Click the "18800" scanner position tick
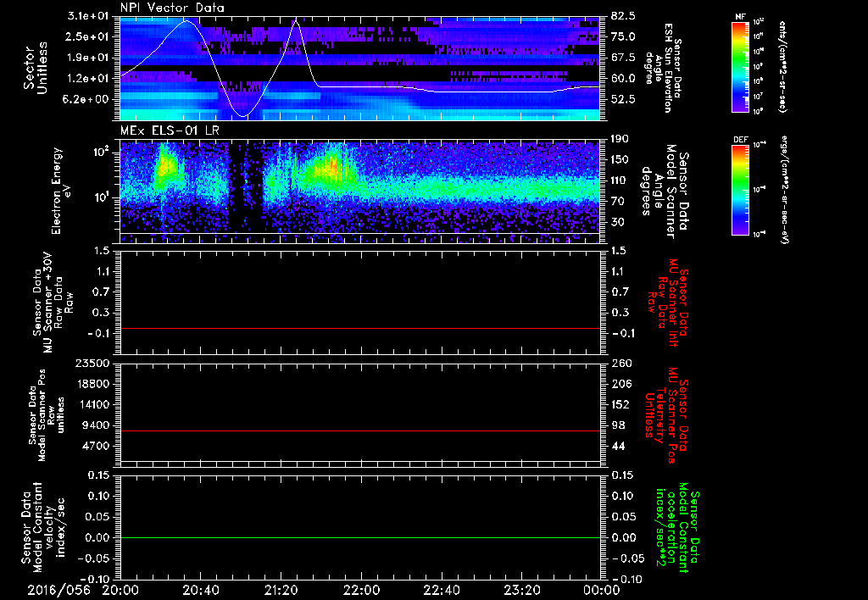Screen dimensions: 868x600 pyautogui.click(x=93, y=384)
